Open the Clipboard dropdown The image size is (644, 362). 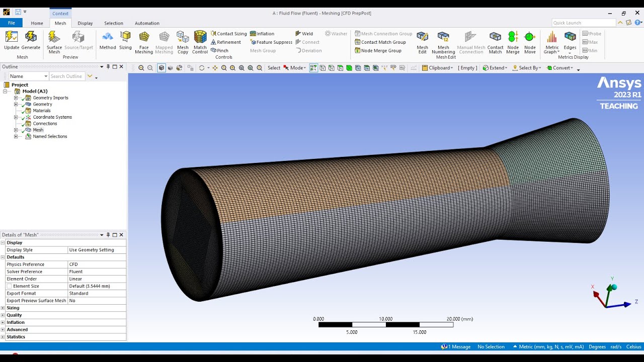[437, 68]
